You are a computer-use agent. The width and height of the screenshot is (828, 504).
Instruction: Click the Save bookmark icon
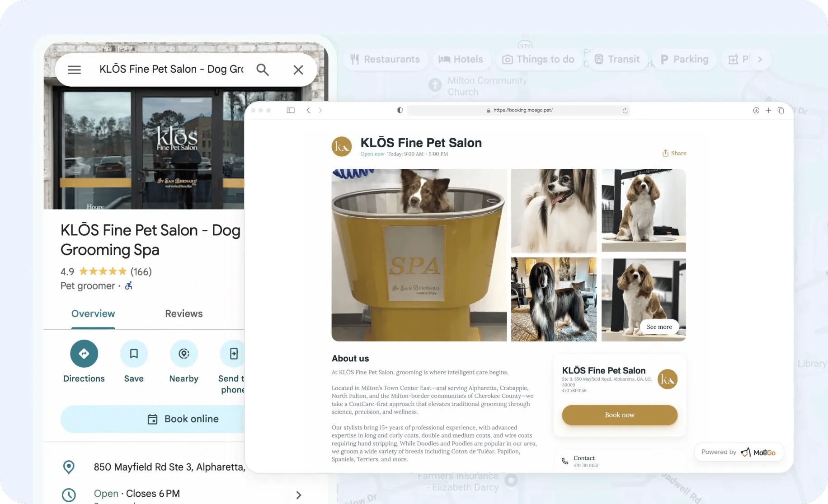(x=134, y=354)
